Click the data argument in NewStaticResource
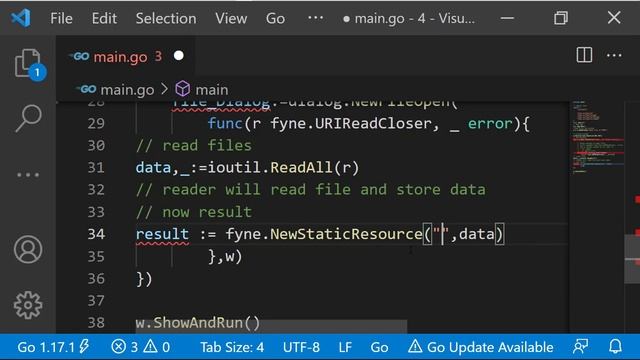640x360 pixels. (476, 234)
